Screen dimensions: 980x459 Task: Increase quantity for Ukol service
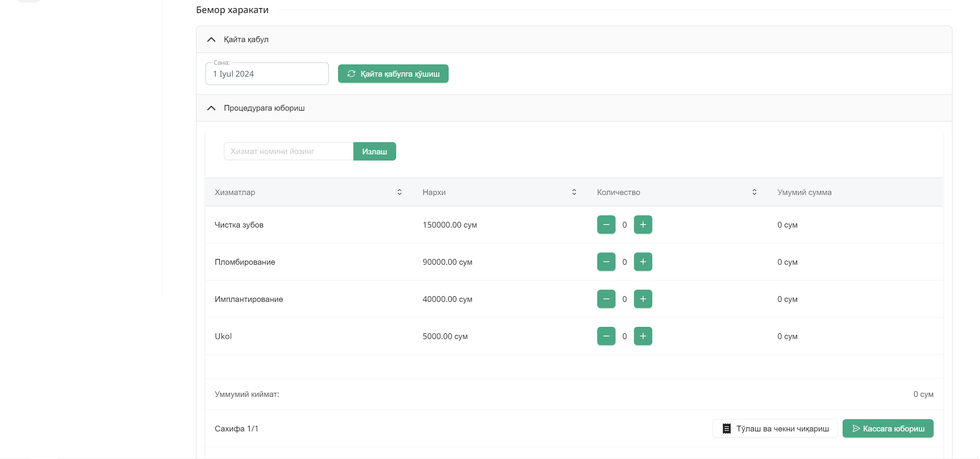pos(643,336)
